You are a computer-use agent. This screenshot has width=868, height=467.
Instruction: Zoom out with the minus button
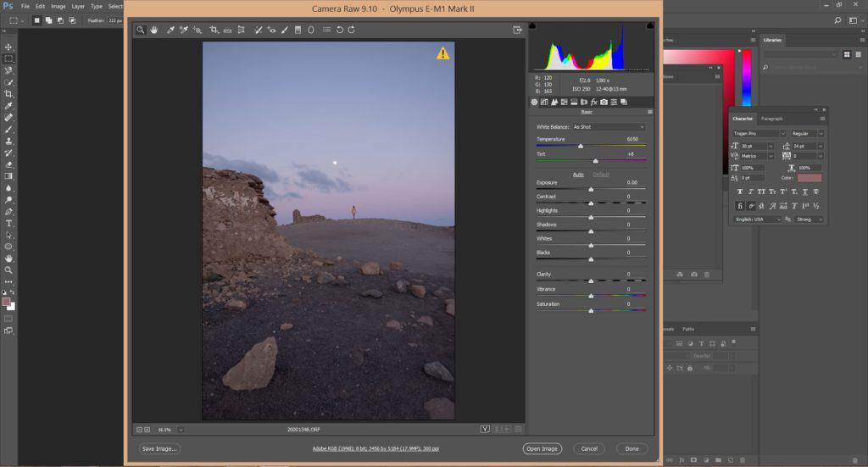tap(140, 430)
